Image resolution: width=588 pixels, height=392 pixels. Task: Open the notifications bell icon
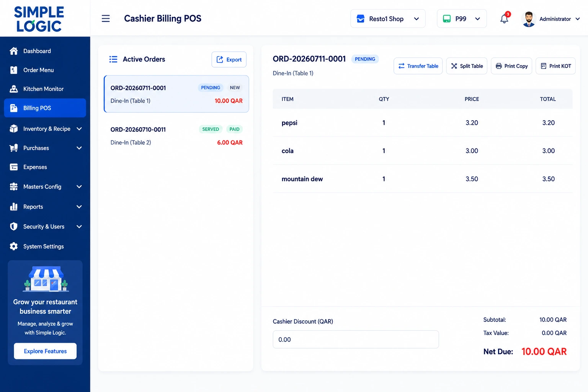click(x=504, y=19)
